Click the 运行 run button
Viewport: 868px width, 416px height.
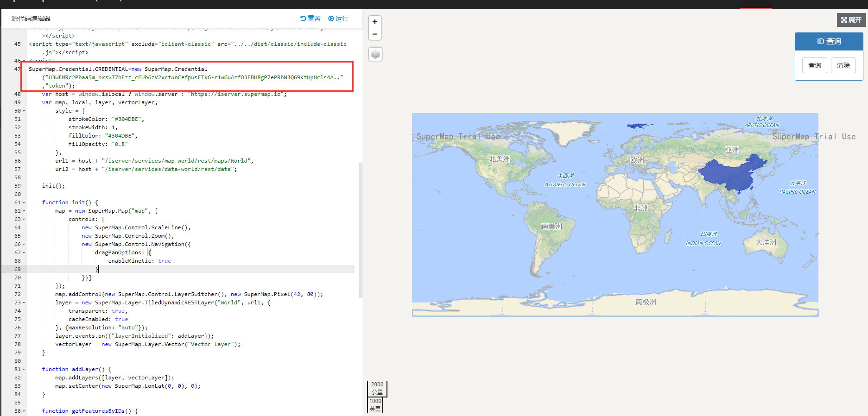[x=338, y=19]
